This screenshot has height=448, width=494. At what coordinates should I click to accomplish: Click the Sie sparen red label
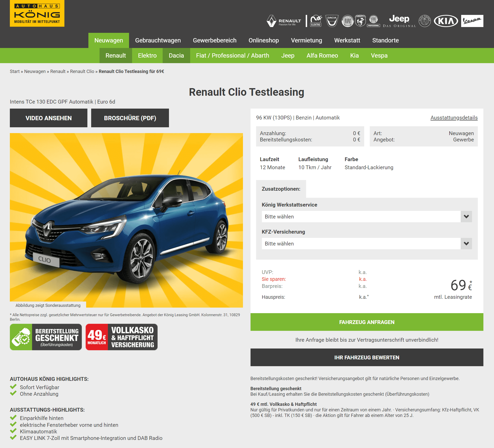[274, 279]
